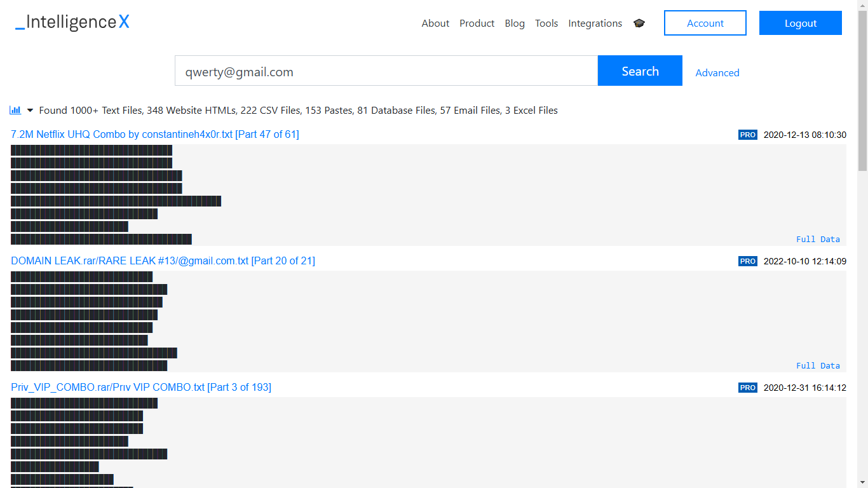Viewport: 868px width, 488px height.
Task: Click the date 2020-12-31 16:14:12
Action: (804, 388)
